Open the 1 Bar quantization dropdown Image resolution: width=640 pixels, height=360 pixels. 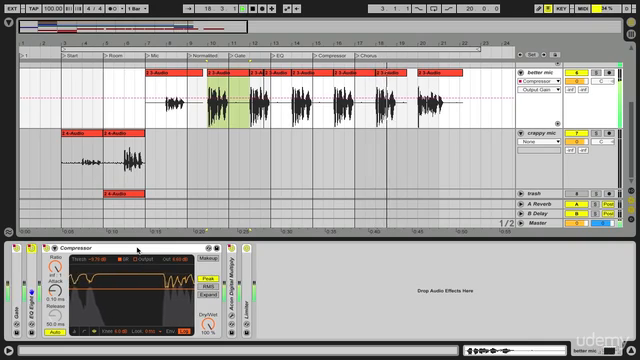click(x=137, y=9)
